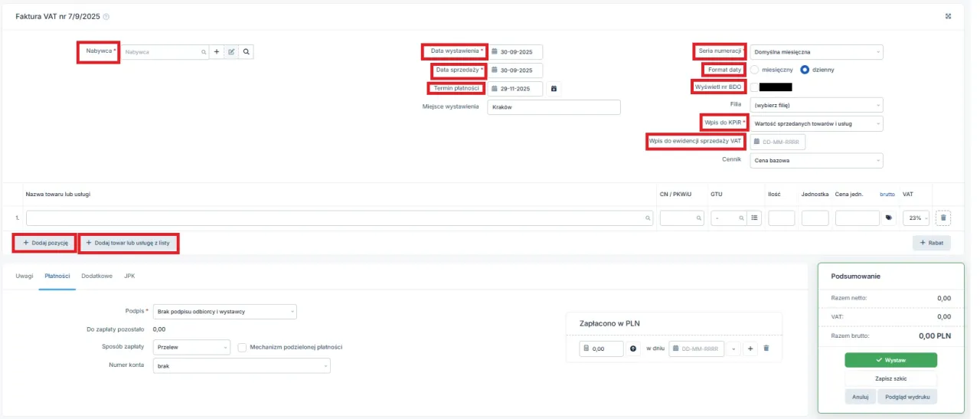Screen dimensions: 980x419
Task: Open the Wpis do KPiR dropdown
Action: click(816, 123)
